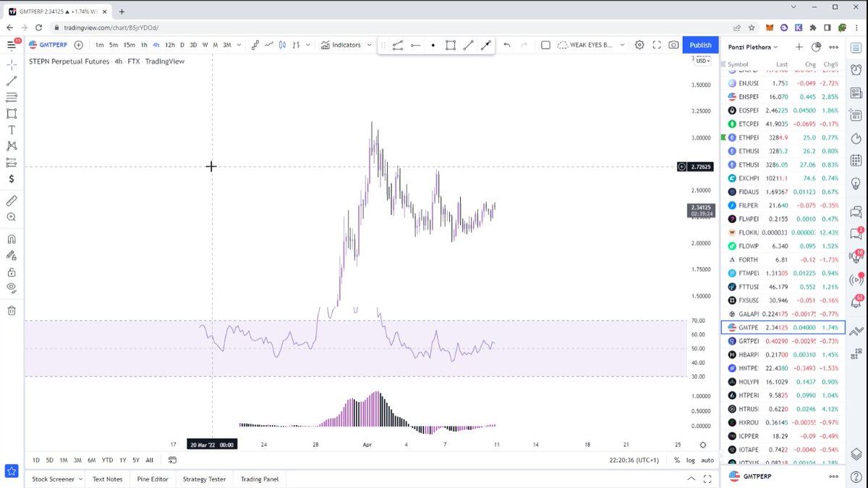This screenshot has height=488, width=868.
Task: Select the Zoom In magnifier tool
Action: (12, 216)
